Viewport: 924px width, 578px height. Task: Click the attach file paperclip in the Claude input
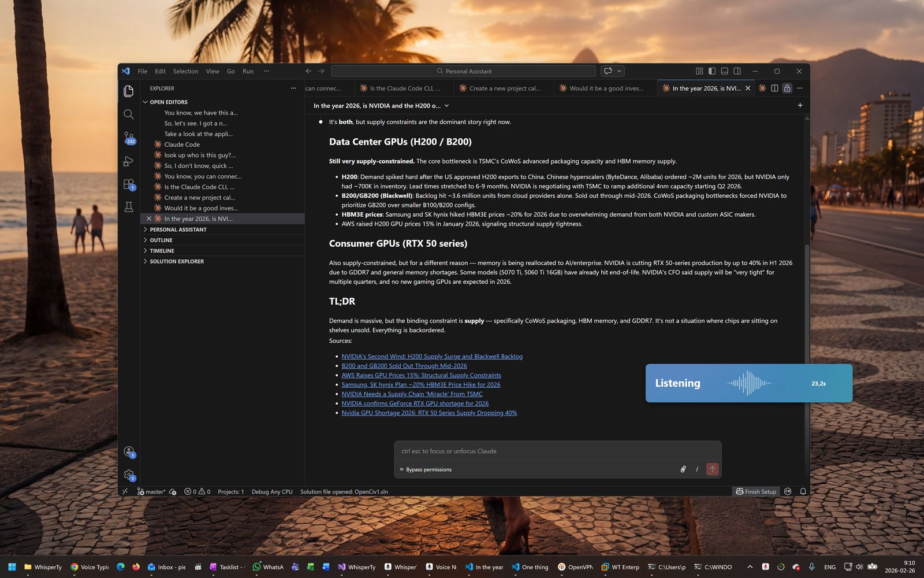[x=683, y=469]
